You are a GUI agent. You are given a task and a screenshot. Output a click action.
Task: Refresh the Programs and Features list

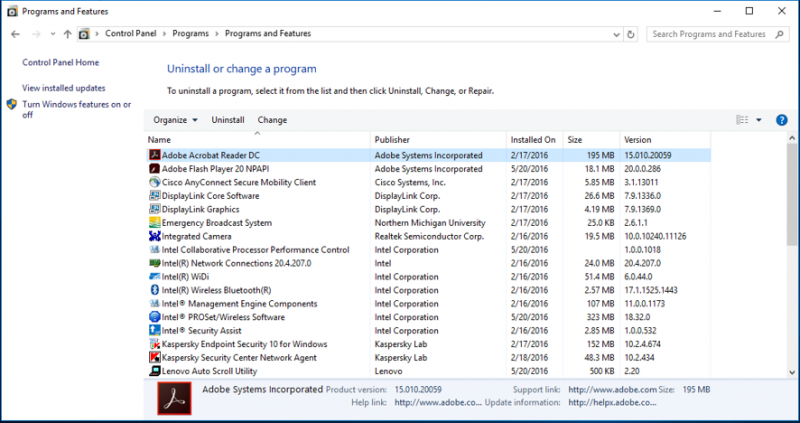coord(631,34)
